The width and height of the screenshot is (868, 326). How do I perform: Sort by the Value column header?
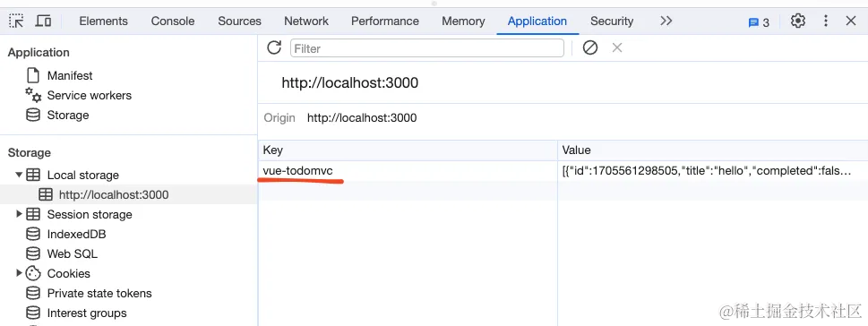click(x=713, y=150)
